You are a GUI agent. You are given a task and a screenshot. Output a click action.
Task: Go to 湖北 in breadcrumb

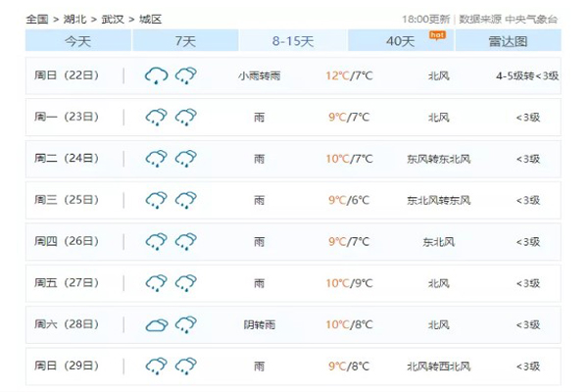pyautogui.click(x=74, y=20)
